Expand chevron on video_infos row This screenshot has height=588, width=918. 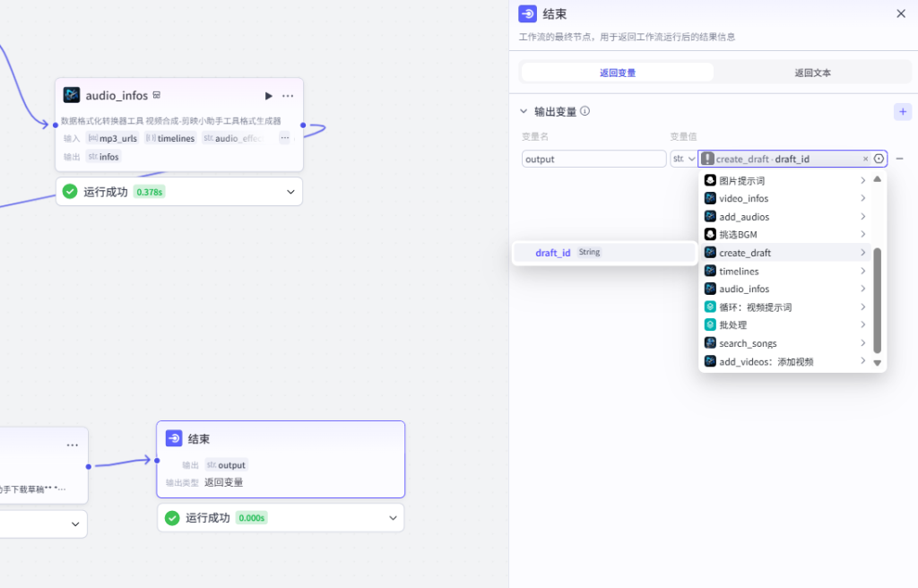863,198
